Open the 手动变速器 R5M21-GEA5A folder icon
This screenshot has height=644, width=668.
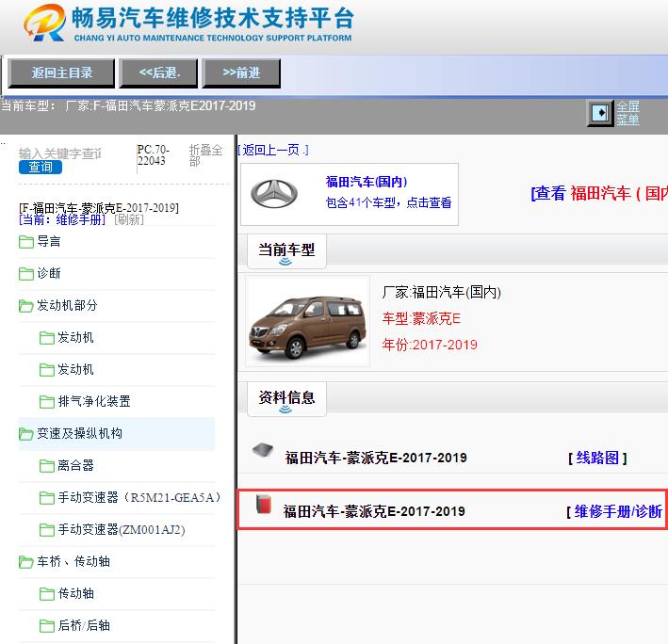(47, 498)
